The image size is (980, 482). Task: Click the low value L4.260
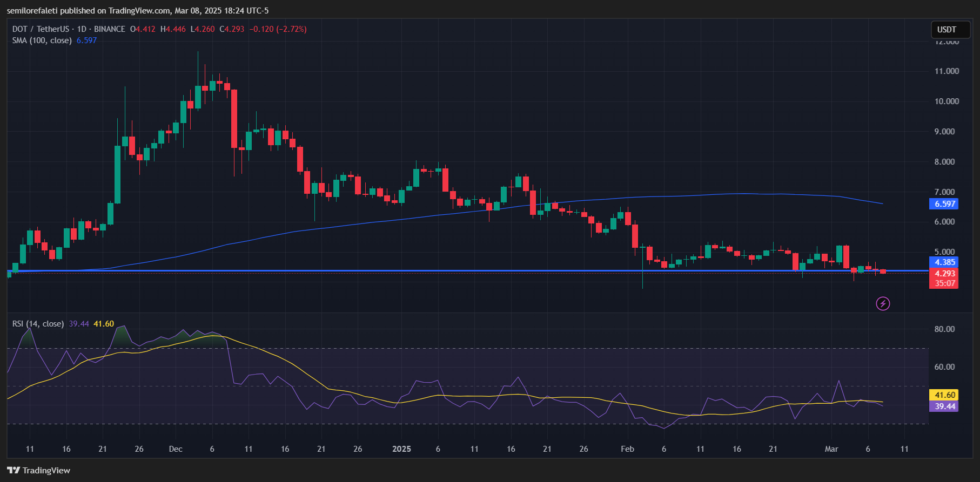pos(203,29)
